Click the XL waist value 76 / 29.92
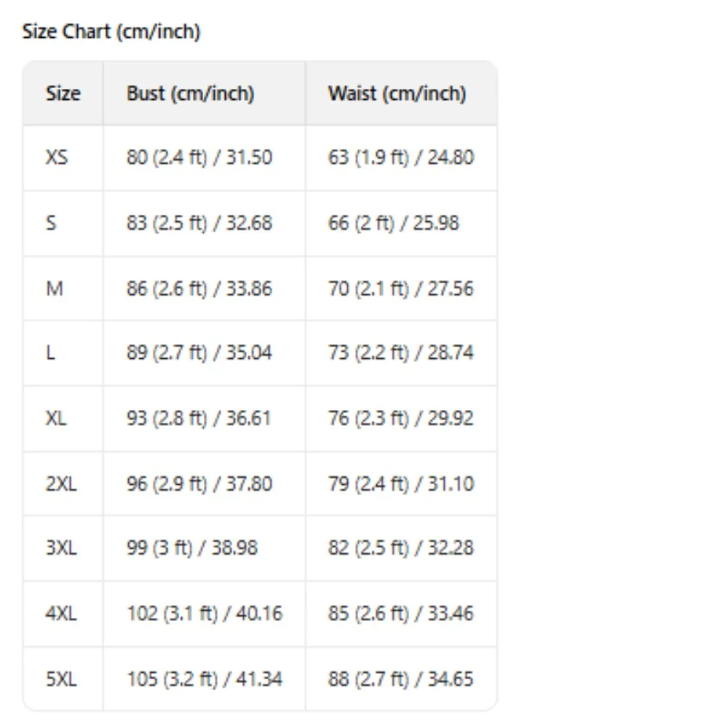Image resolution: width=728 pixels, height=728 pixels. [x=400, y=419]
